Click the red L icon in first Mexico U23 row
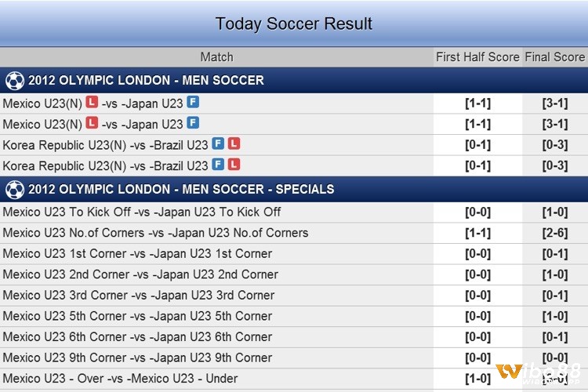This screenshot has height=392, width=588. [92, 102]
